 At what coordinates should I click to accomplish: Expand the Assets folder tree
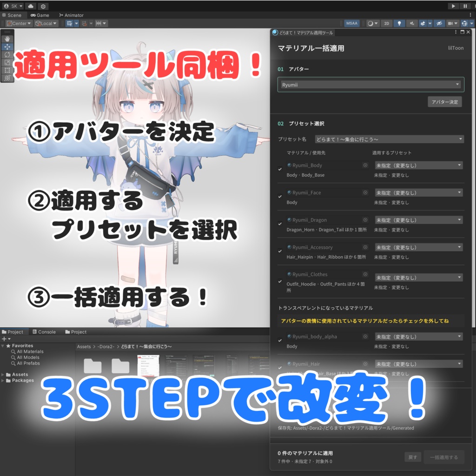[x=3, y=375]
